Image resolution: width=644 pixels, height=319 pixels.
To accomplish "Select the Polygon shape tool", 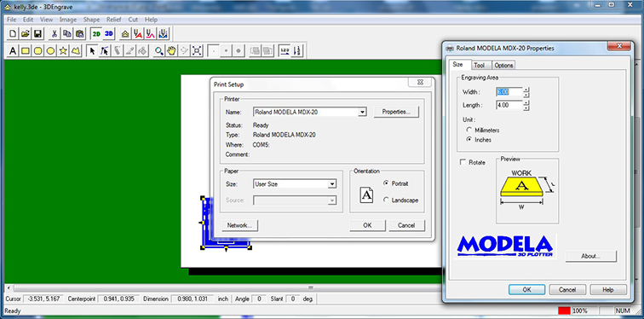I will 76,51.
